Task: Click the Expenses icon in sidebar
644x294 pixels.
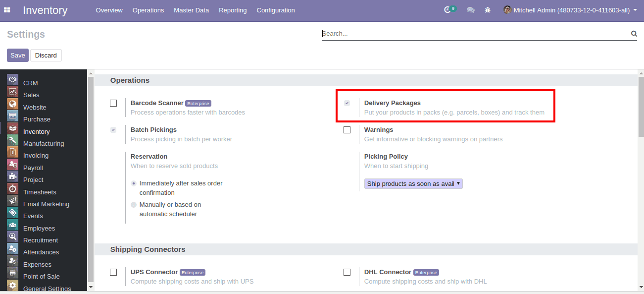Action: pyautogui.click(x=12, y=261)
